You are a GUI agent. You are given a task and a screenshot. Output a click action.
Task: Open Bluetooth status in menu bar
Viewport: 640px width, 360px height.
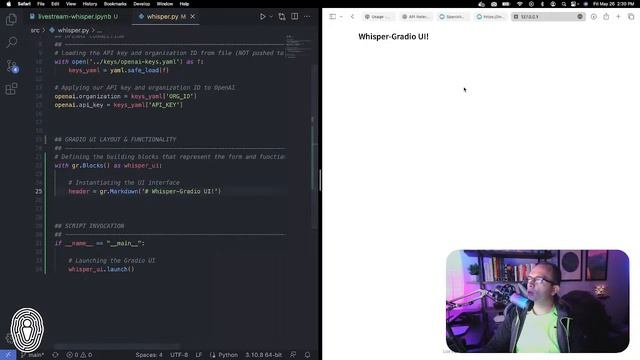[542, 4]
